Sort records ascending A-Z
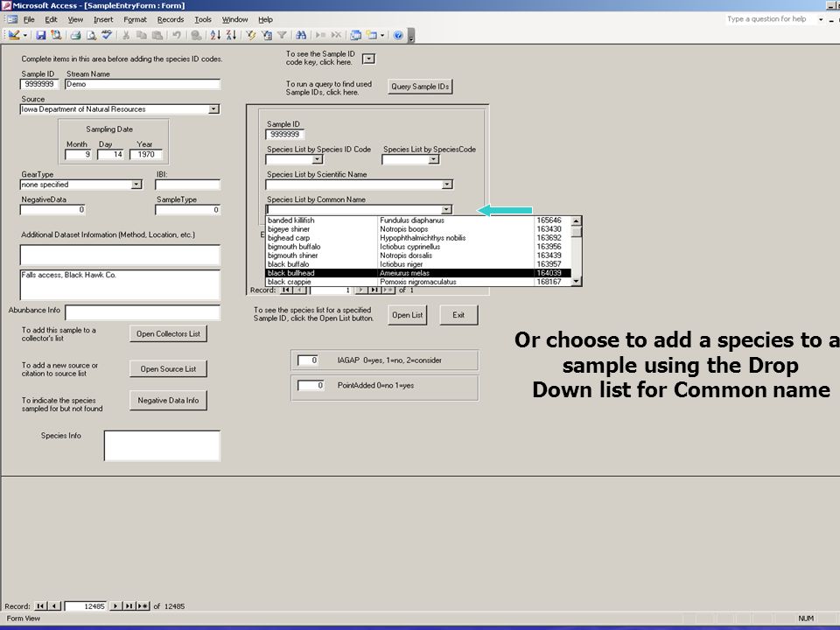The width and height of the screenshot is (840, 630). click(x=215, y=35)
